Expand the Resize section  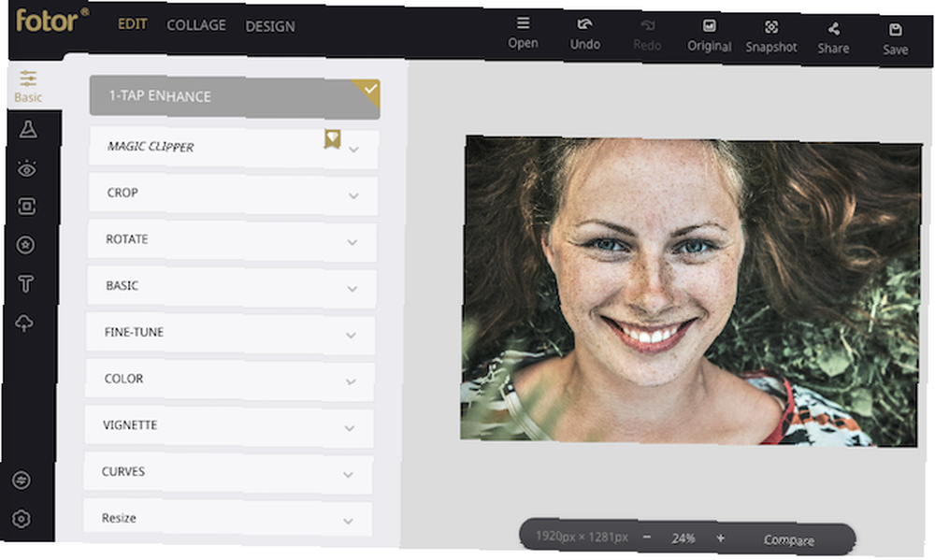tap(228, 518)
